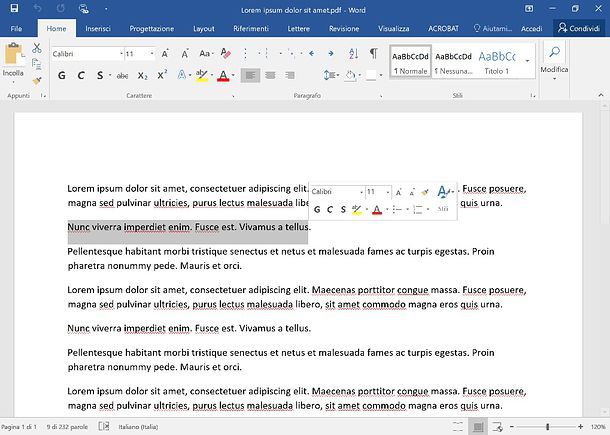Click Format Painter brush in the mini toolbar
The image size is (610, 435).
click(425, 192)
